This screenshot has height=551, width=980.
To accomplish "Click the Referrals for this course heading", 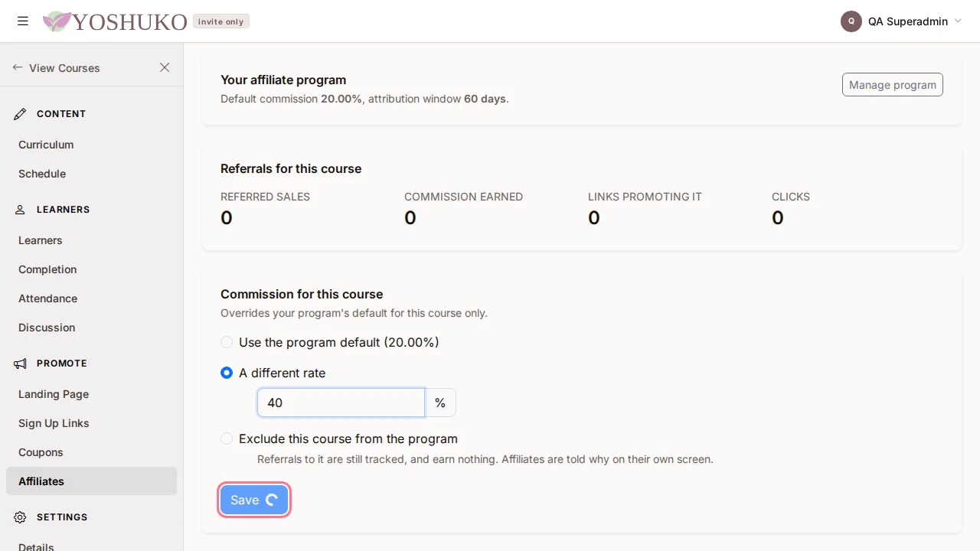I will 291,168.
